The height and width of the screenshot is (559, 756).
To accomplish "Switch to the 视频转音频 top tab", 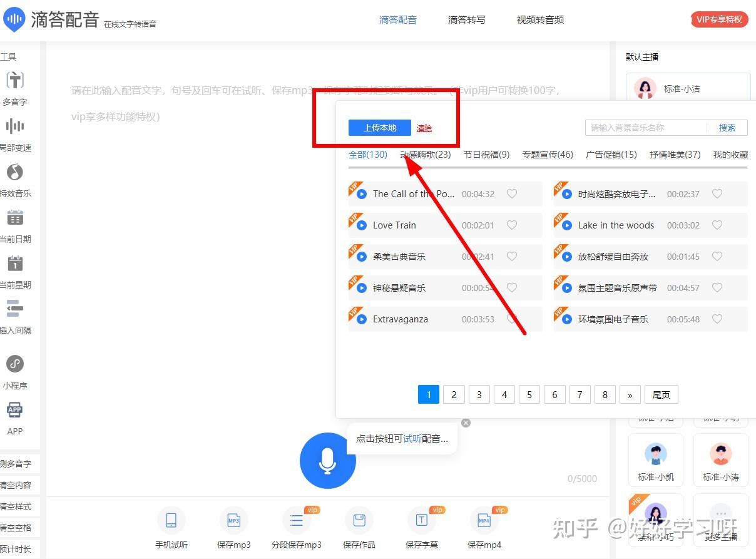I will 540,20.
